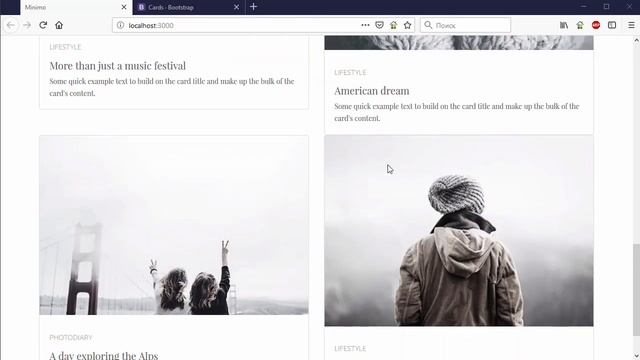Viewport: 640px width, 360px height.
Task: Go back to the previous page
Action: (11, 25)
